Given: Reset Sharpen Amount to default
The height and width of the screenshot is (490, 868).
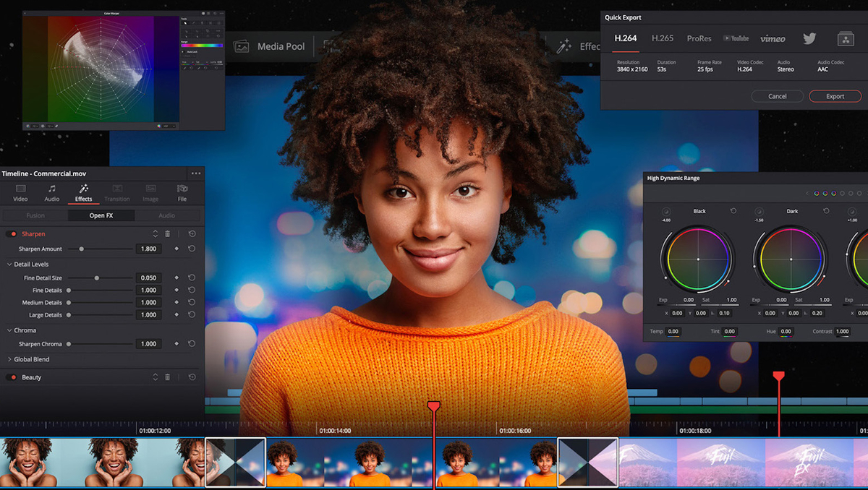Looking at the screenshot, I should 192,249.
